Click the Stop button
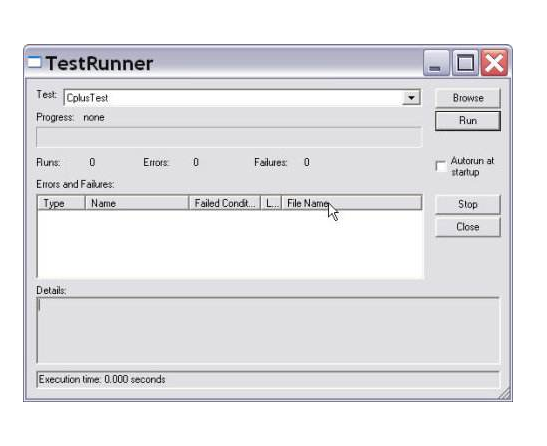Screen dimensions: 547x446 pyautogui.click(x=468, y=204)
